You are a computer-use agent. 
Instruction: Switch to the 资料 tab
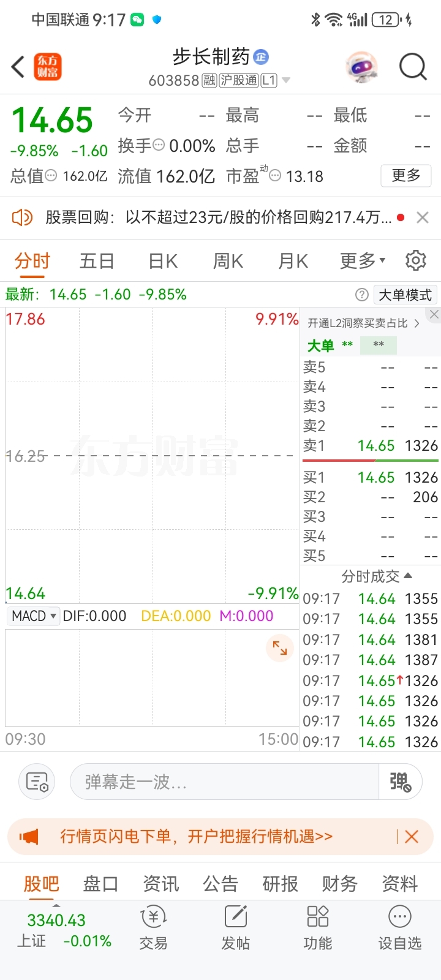click(x=400, y=884)
